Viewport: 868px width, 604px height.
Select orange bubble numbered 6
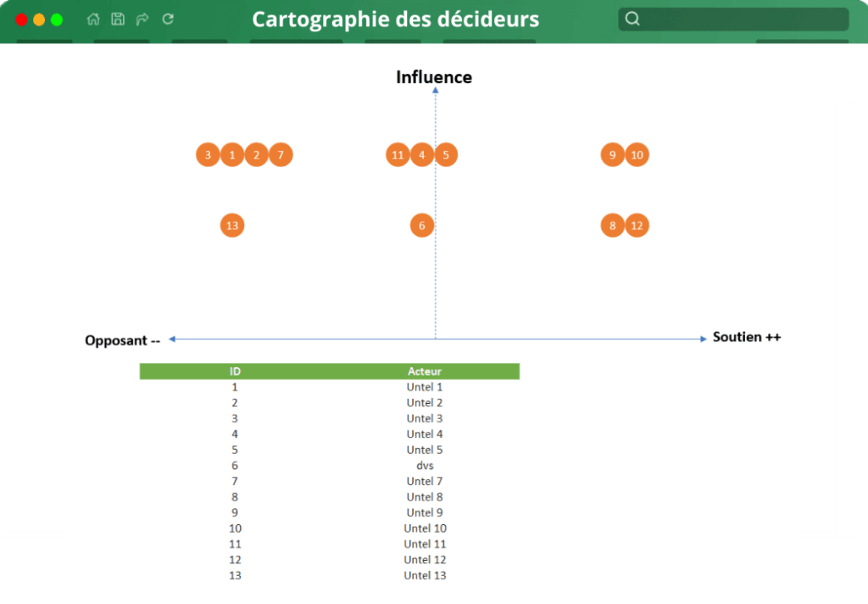pos(422,226)
